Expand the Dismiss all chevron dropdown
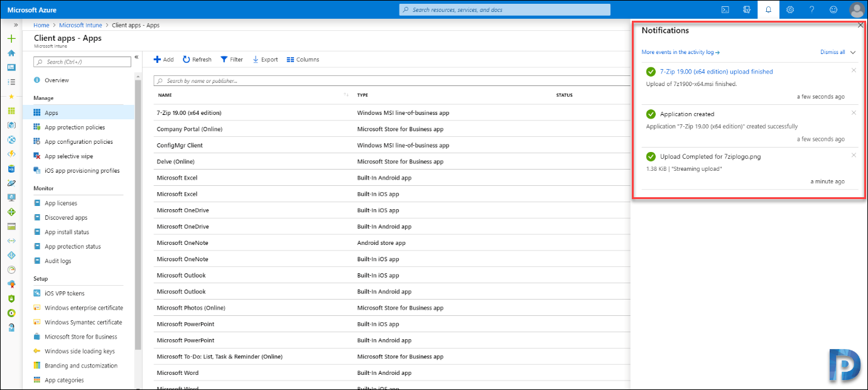Image resolution: width=868 pixels, height=390 pixels. pyautogui.click(x=853, y=52)
